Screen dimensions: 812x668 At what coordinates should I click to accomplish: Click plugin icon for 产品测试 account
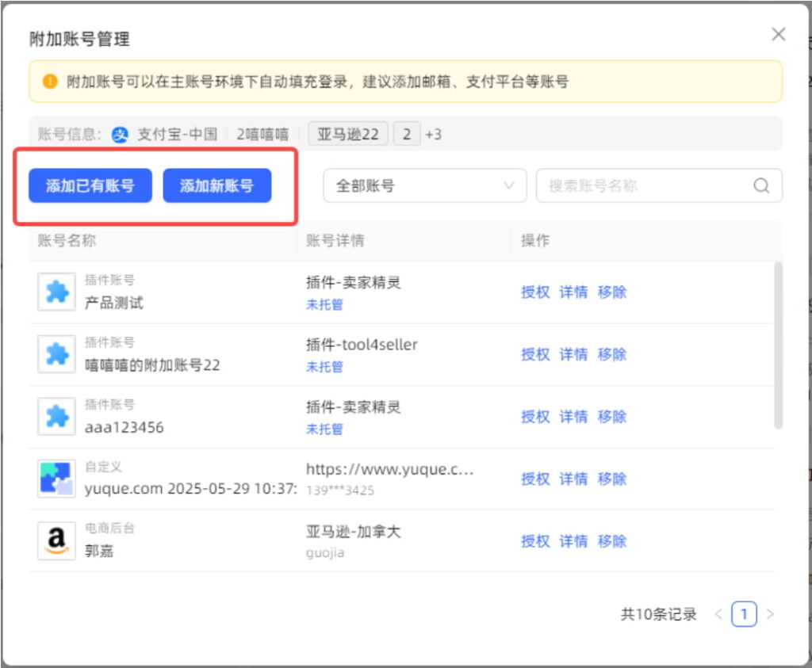click(x=56, y=292)
